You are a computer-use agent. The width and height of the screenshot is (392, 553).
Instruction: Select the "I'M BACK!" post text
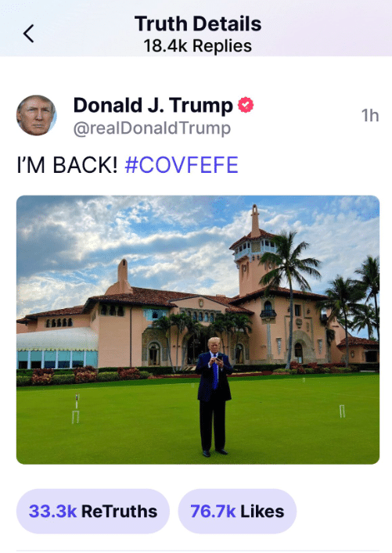pos(67,165)
